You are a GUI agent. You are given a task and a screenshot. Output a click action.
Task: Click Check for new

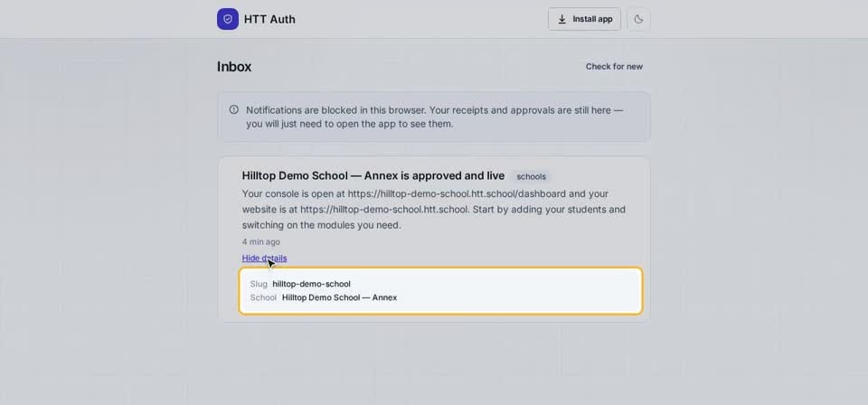click(x=614, y=66)
